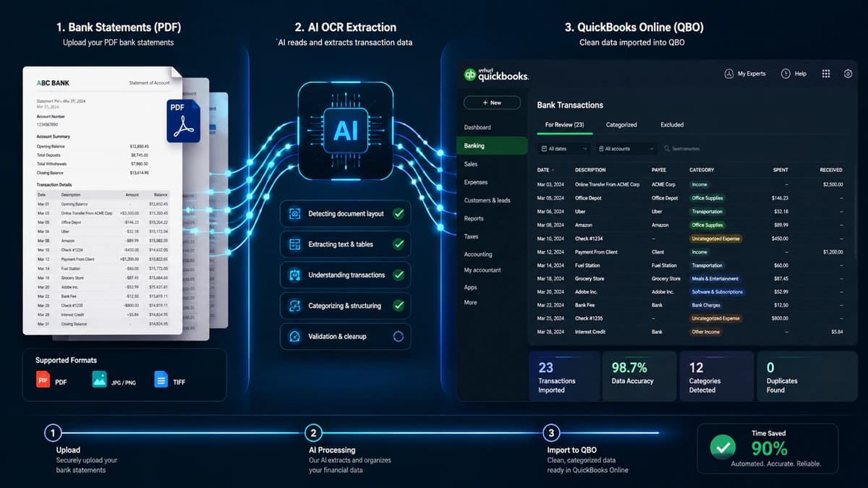
Task: Select the JPG / PNG format icon
Action: click(99, 380)
